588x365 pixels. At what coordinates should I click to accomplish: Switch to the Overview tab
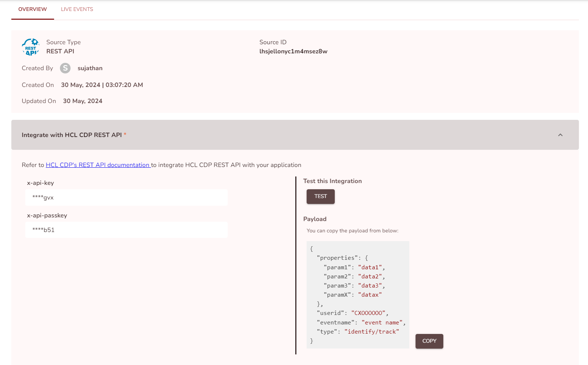tap(33, 9)
